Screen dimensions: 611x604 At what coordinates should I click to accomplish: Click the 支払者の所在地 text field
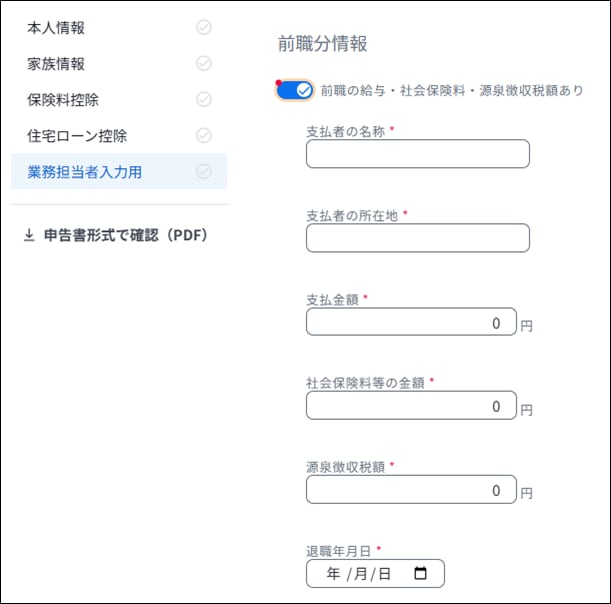point(417,238)
